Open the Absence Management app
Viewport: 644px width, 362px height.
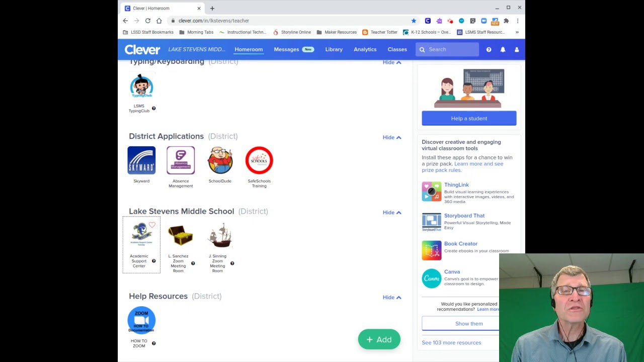pos(181,160)
